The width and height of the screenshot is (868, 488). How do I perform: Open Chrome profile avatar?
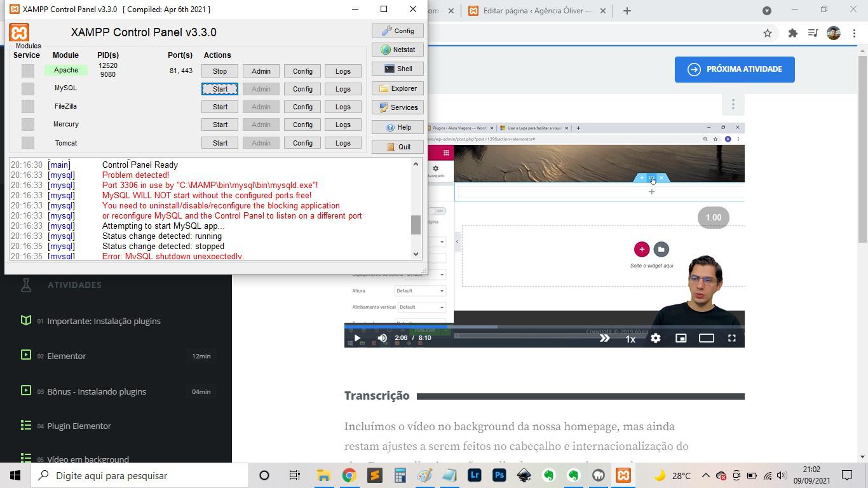pos(834,33)
